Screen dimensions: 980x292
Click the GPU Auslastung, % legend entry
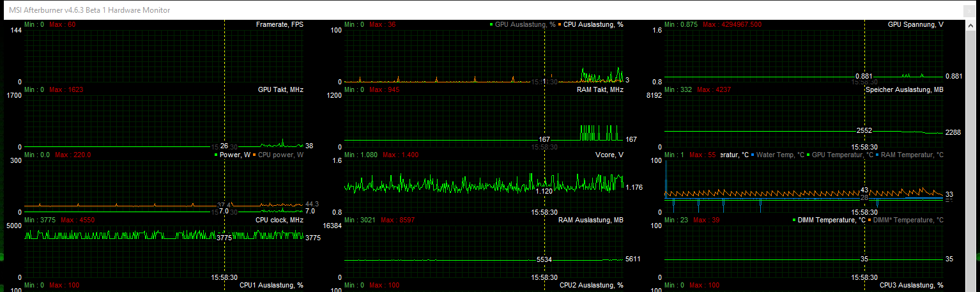525,24
